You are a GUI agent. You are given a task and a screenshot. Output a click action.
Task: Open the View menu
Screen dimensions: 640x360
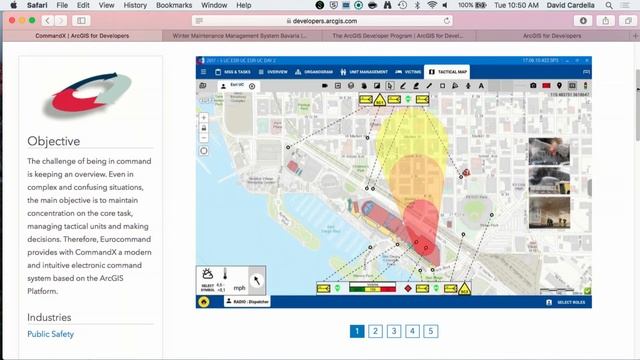107,5
